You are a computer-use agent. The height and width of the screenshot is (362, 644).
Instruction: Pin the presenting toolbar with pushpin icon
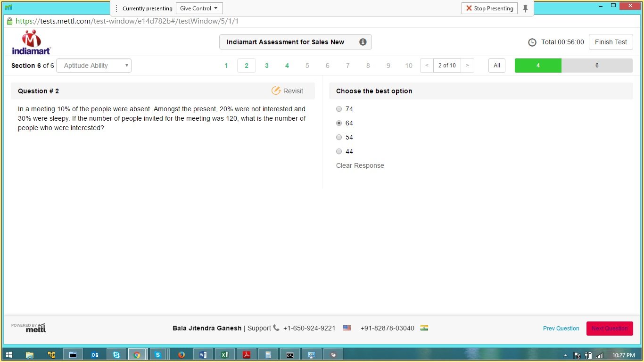pos(525,8)
